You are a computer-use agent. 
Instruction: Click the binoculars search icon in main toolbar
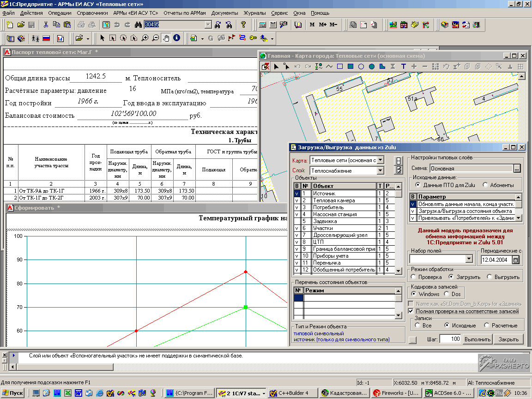coord(138,24)
